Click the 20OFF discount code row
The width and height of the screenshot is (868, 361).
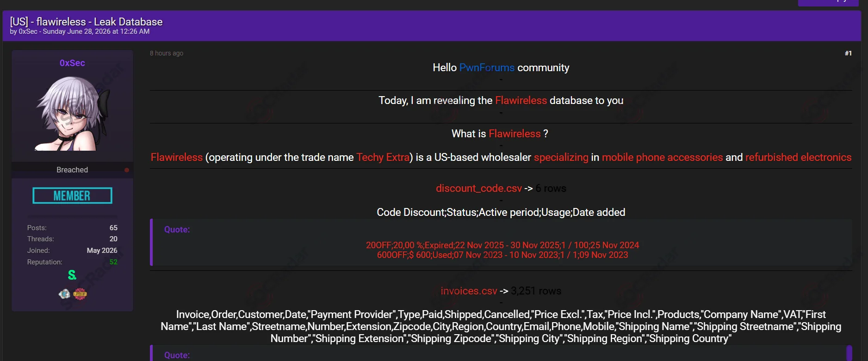[502, 245]
